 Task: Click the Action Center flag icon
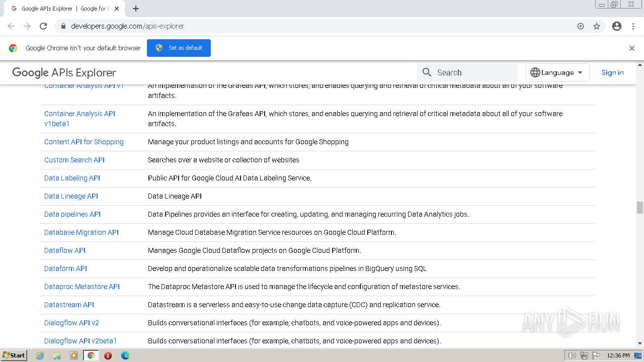pyautogui.click(x=596, y=355)
